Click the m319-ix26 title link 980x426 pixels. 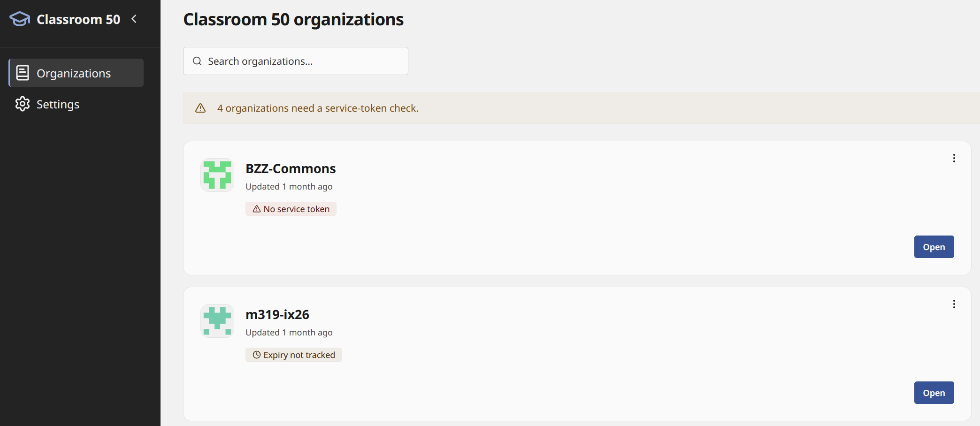(277, 314)
